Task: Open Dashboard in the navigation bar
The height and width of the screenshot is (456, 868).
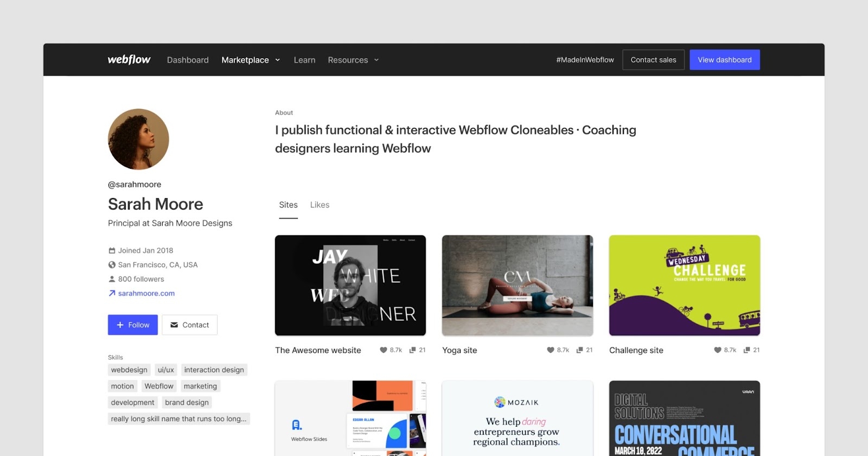Action: (188, 60)
